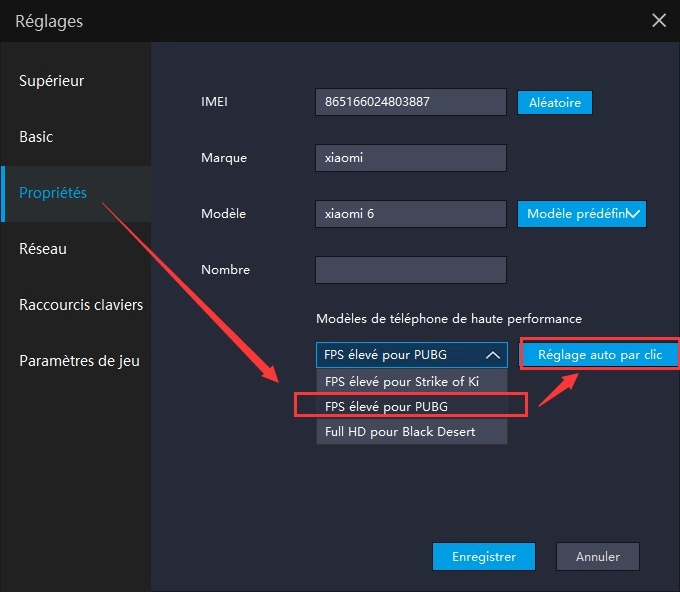Edit the Modèle field containing xiaomi 6
The height and width of the screenshot is (592, 680).
click(411, 214)
